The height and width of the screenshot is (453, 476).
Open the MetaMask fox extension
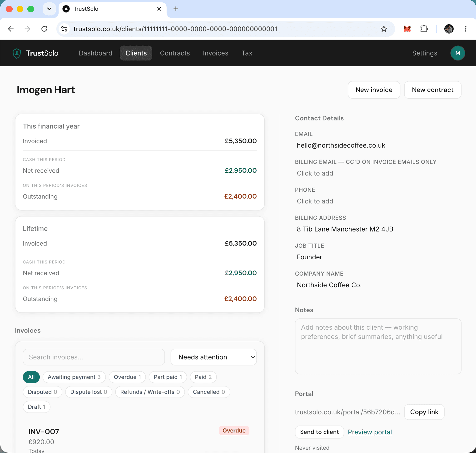(407, 29)
